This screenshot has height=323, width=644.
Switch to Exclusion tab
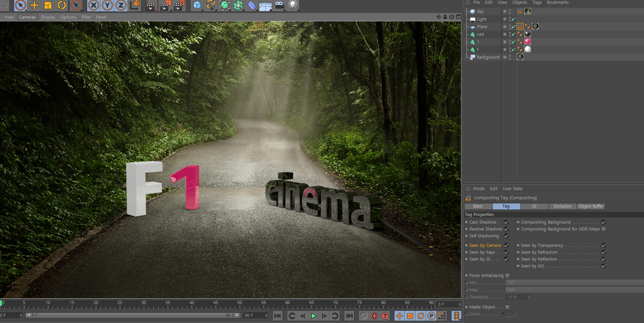(562, 206)
